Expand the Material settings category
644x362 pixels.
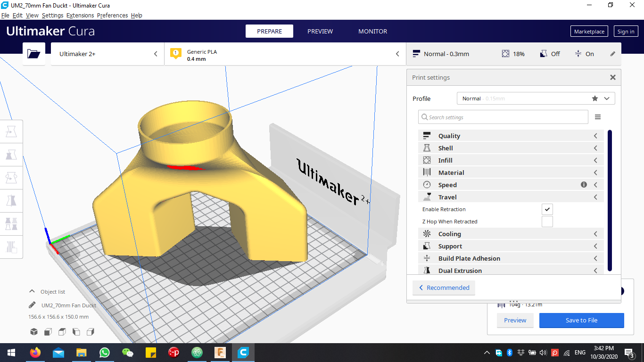click(x=511, y=173)
